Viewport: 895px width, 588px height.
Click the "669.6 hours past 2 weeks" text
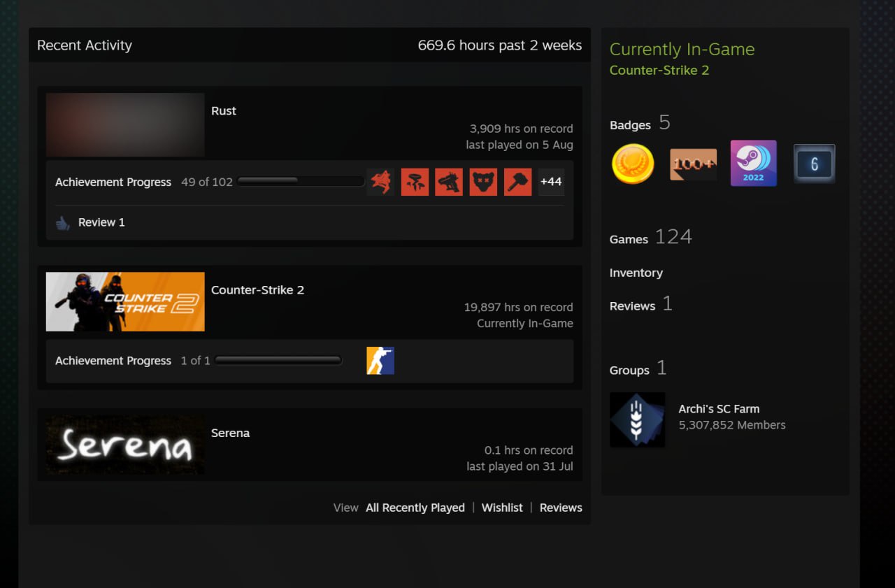[x=500, y=45]
